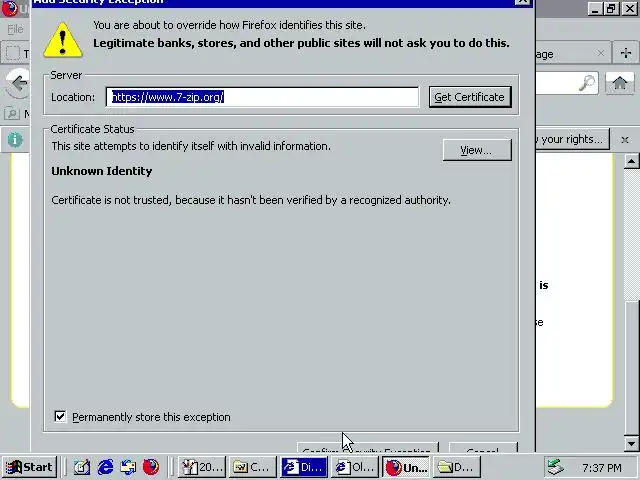Click the info icon on notification bar
Image resolution: width=640 pixels, height=480 pixels.
(15, 140)
